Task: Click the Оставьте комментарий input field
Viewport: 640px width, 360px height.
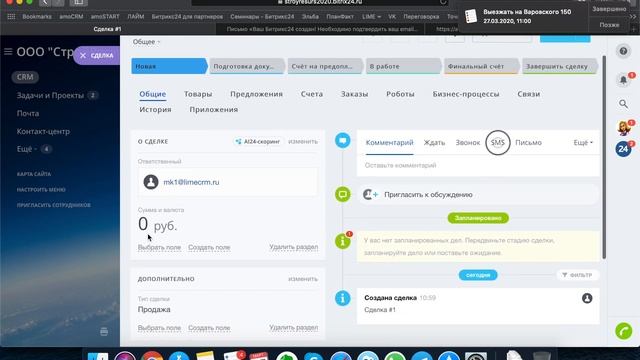Action: [478, 165]
